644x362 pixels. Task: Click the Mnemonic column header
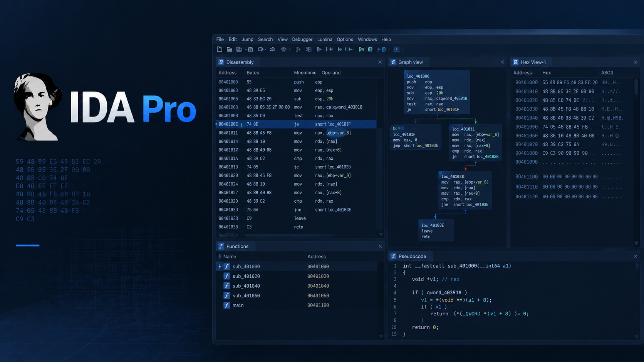(305, 73)
